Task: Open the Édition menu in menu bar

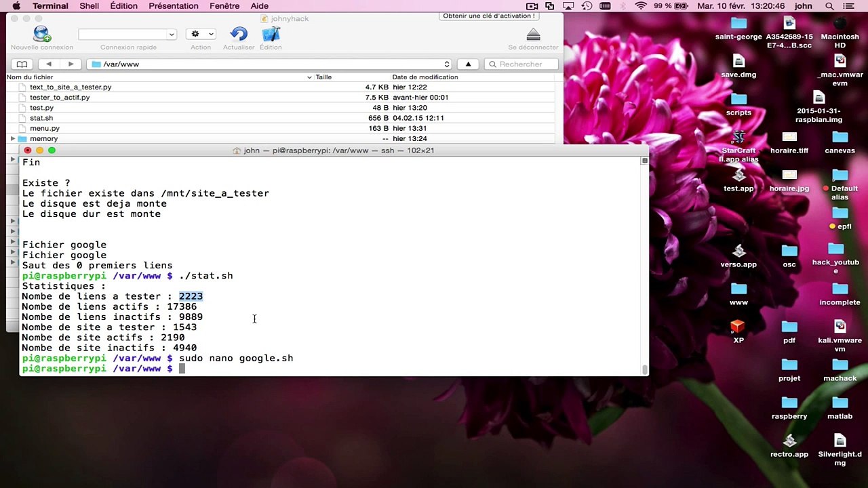Action: 123,6
